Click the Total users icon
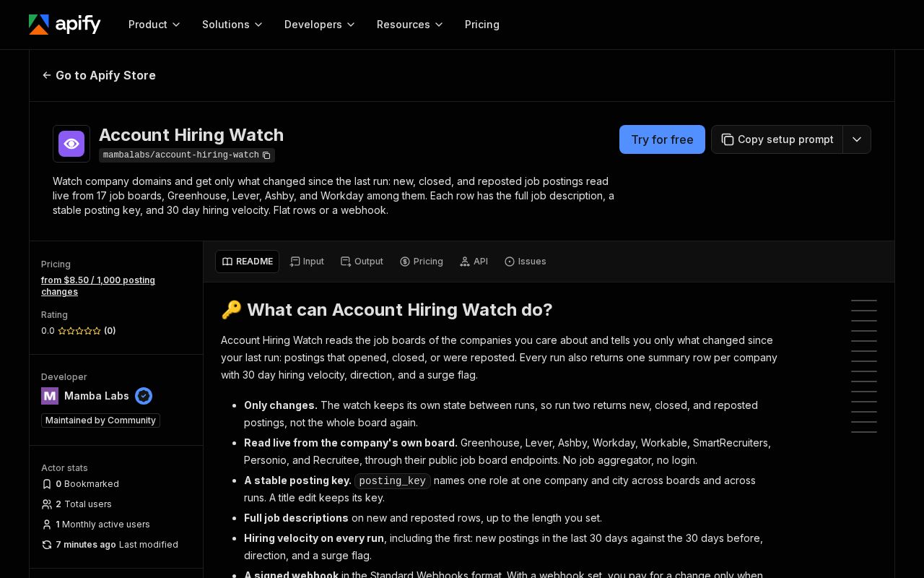924x578 pixels. (x=47, y=504)
